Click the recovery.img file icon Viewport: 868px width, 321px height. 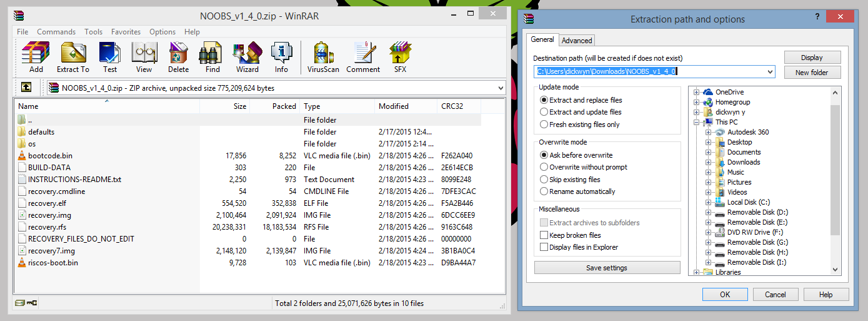(22, 215)
